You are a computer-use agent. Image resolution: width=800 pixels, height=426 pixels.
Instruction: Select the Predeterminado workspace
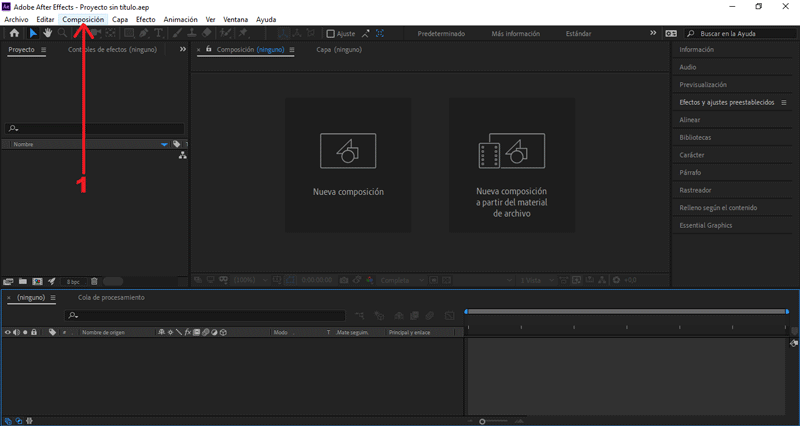click(x=441, y=34)
